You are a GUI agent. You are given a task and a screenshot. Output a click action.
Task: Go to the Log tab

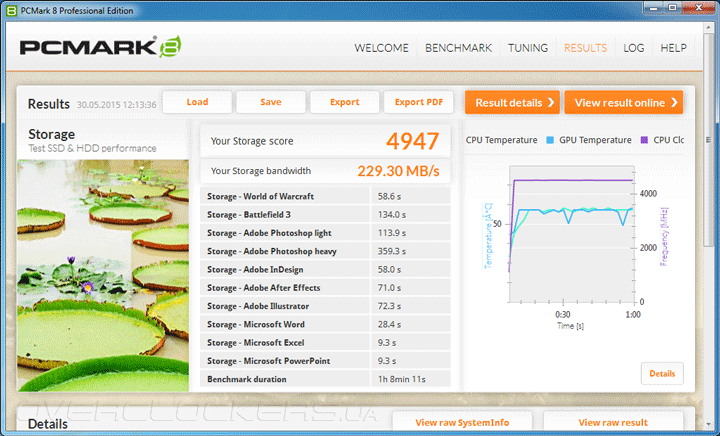point(634,48)
